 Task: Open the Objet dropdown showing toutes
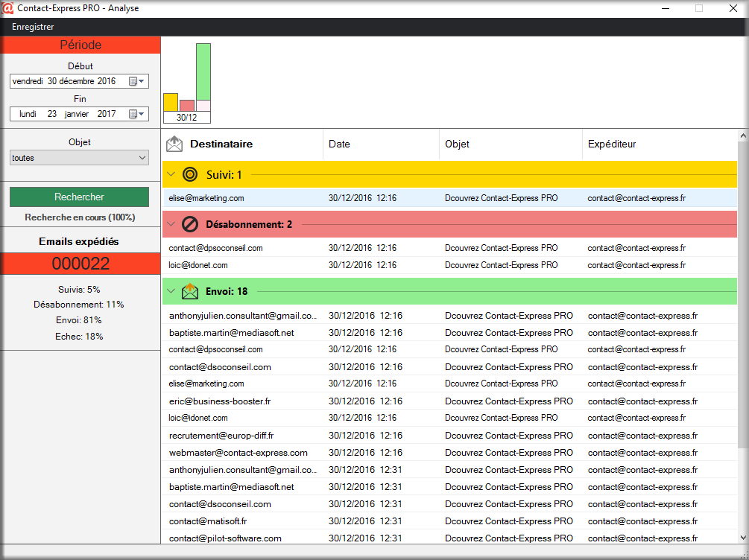click(x=79, y=158)
